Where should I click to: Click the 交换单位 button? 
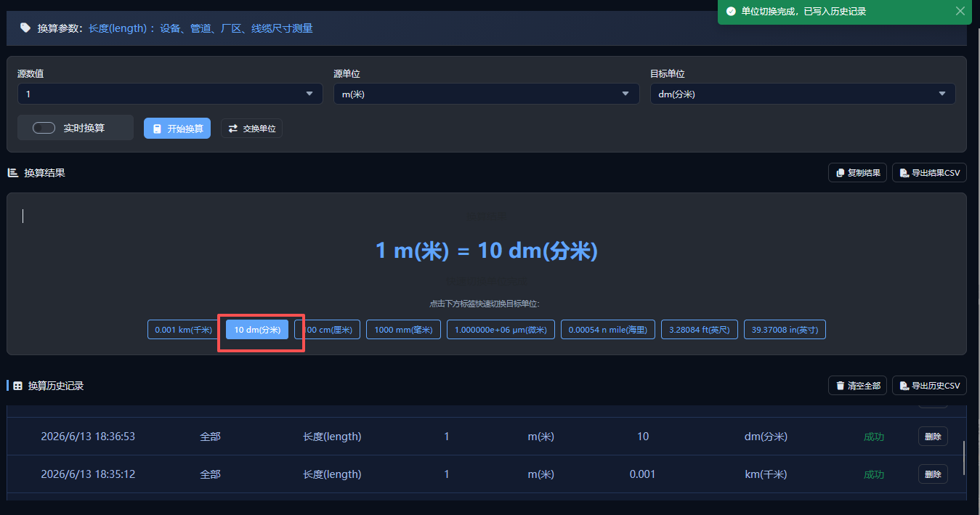click(251, 128)
